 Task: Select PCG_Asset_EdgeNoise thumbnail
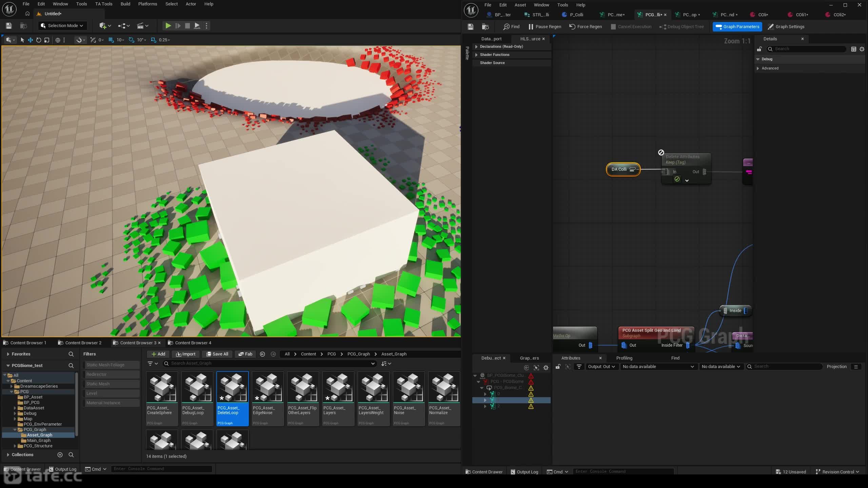268,398
